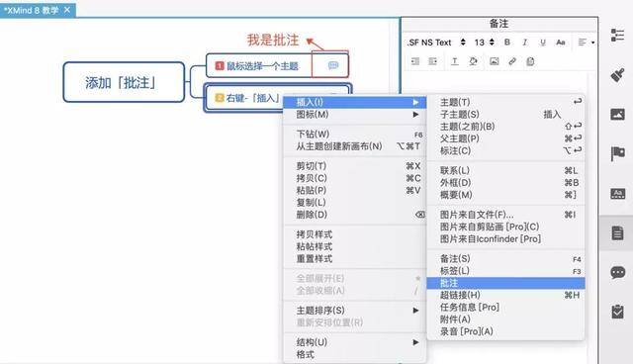Viewport: 633px width, 364px height.
Task: Open the Format brush panel icon
Action: tap(617, 75)
